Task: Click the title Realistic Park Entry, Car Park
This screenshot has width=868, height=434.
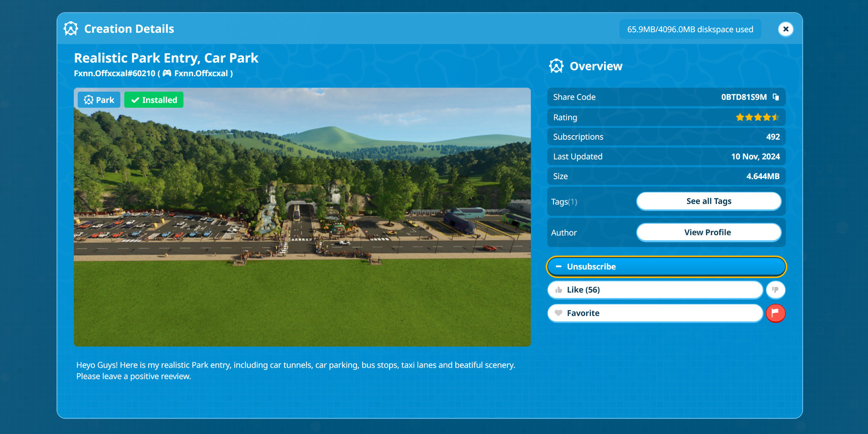Action: point(166,58)
